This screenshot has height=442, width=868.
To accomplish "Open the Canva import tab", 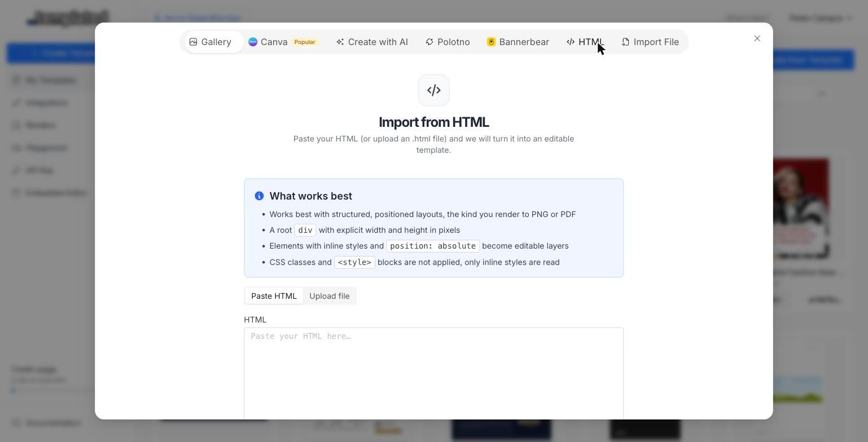I will pyautogui.click(x=283, y=42).
